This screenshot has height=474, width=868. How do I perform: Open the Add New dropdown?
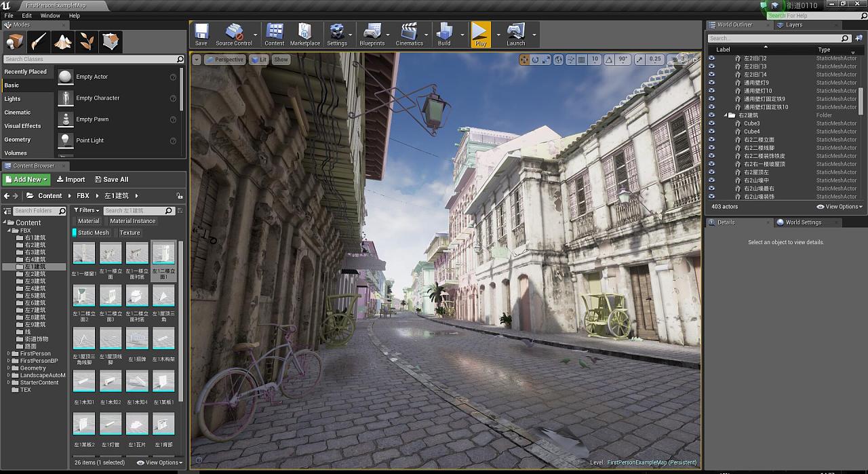26,180
